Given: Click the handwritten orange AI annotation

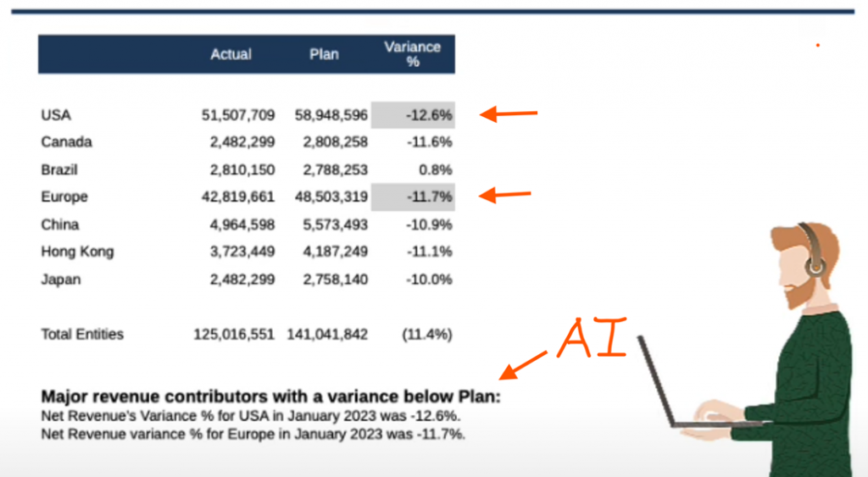Looking at the screenshot, I should (x=592, y=337).
